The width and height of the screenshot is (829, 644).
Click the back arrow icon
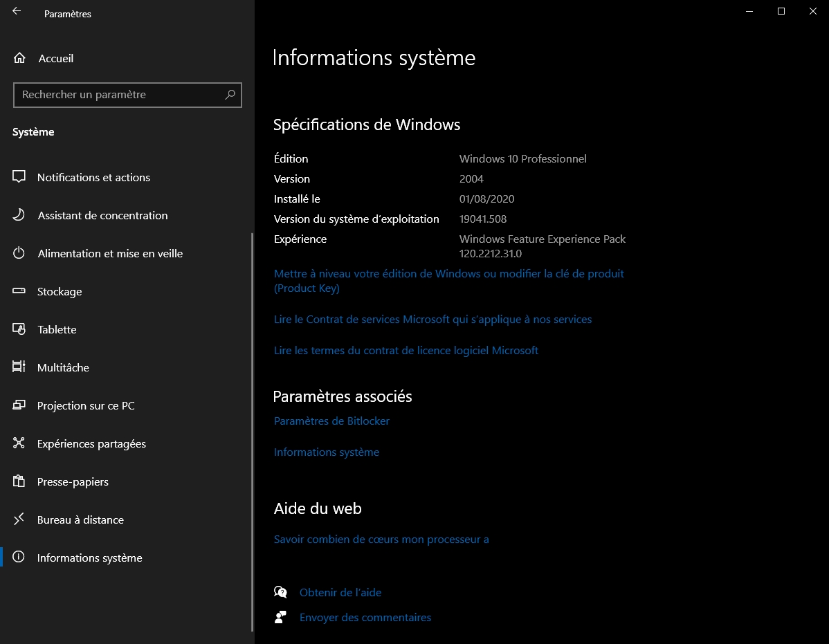click(17, 11)
